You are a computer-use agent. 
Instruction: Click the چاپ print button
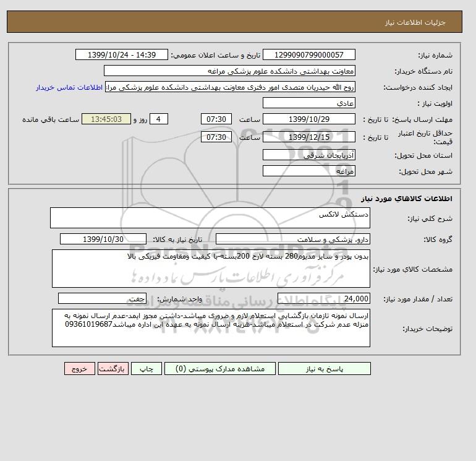tap(147, 368)
